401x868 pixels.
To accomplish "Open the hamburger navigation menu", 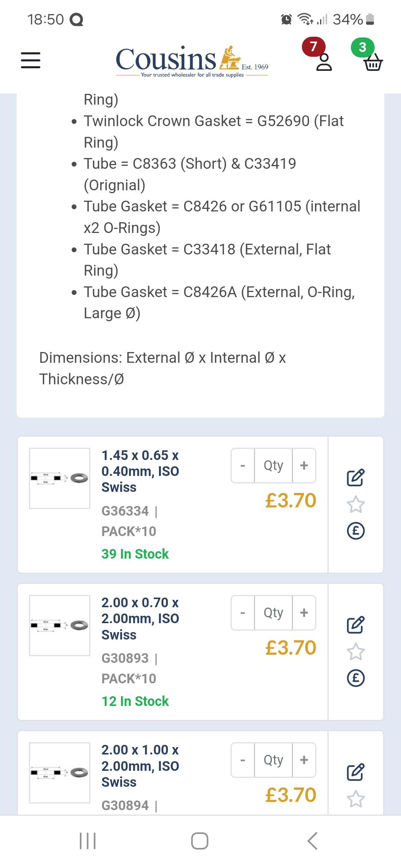I will pos(30,60).
